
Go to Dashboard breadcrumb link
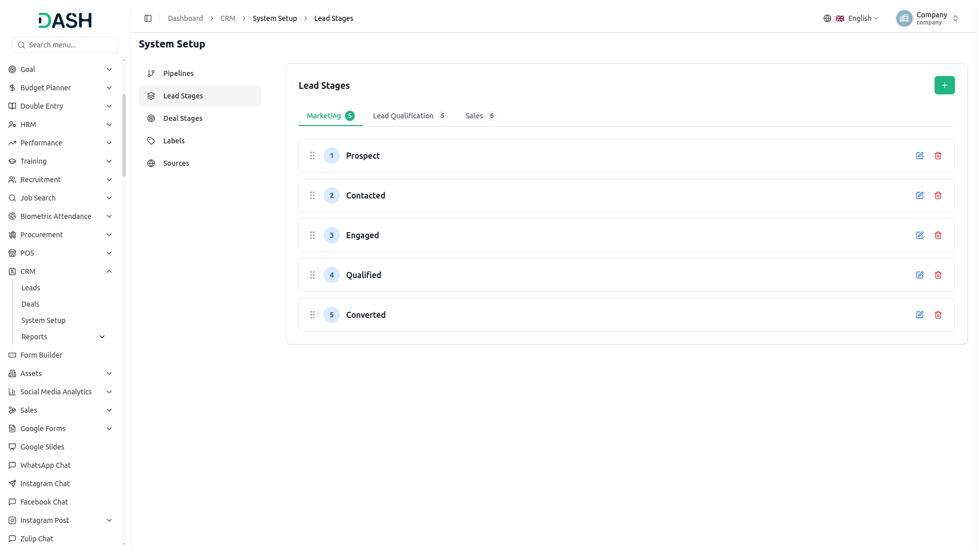pos(185,18)
